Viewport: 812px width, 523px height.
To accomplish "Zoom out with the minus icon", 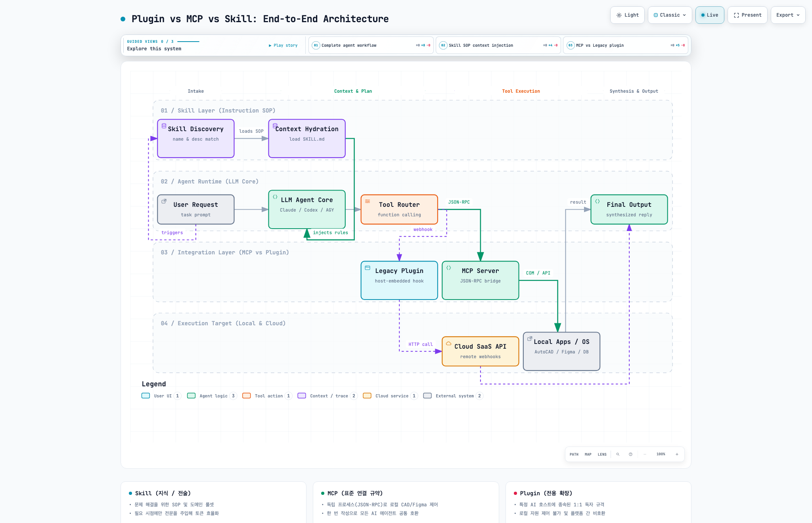I will [645, 454].
